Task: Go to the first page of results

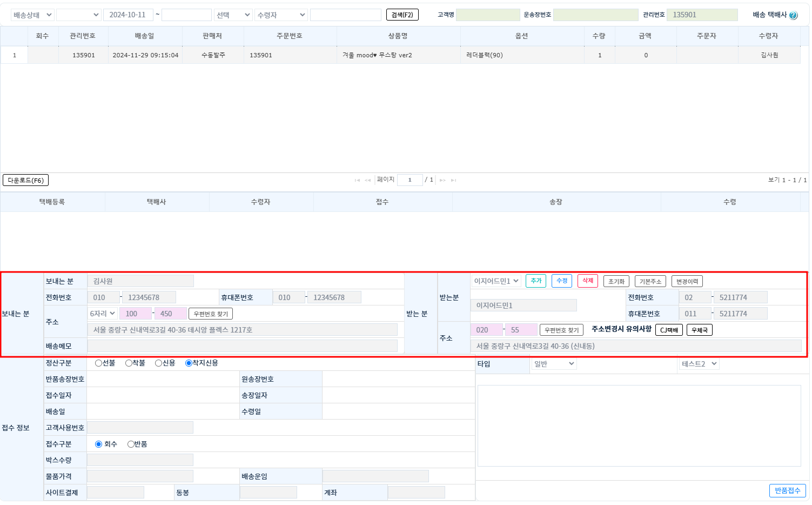Action: [357, 180]
